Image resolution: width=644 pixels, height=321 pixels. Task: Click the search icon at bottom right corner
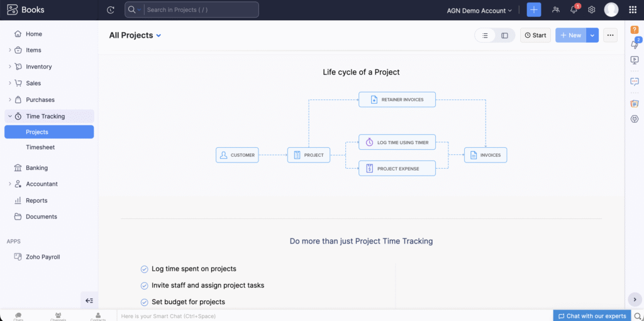[x=638, y=316]
